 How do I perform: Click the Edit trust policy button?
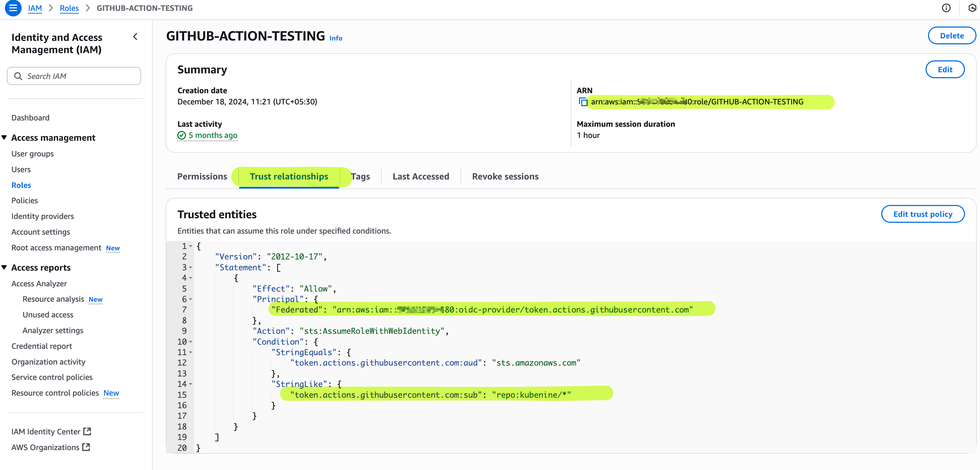coord(922,214)
